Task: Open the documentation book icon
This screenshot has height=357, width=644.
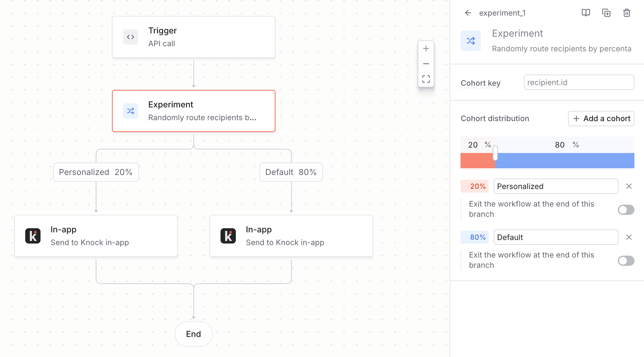Action: pyautogui.click(x=586, y=13)
